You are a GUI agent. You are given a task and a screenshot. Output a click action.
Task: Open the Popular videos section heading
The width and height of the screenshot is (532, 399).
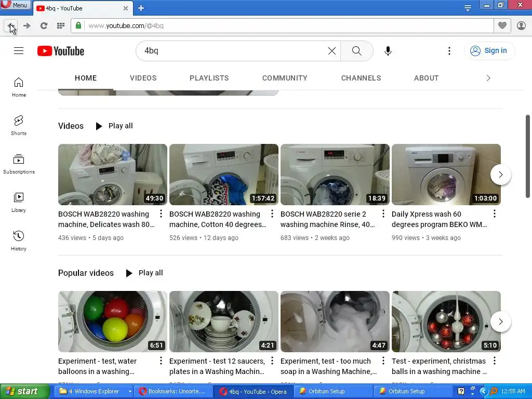point(86,273)
